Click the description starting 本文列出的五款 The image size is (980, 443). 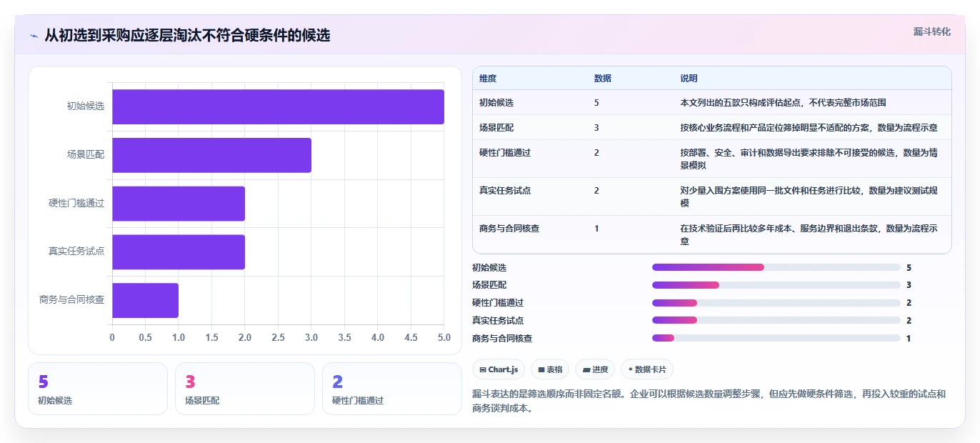[x=783, y=103]
